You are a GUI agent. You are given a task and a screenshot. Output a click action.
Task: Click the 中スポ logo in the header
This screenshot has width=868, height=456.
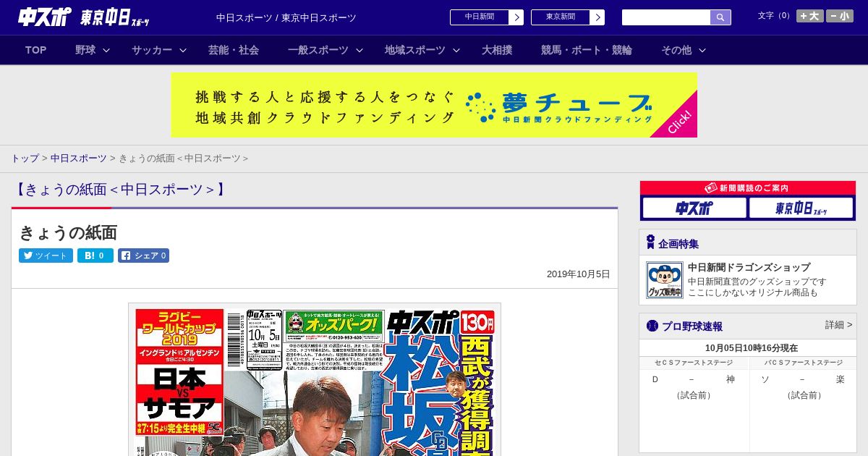44,17
